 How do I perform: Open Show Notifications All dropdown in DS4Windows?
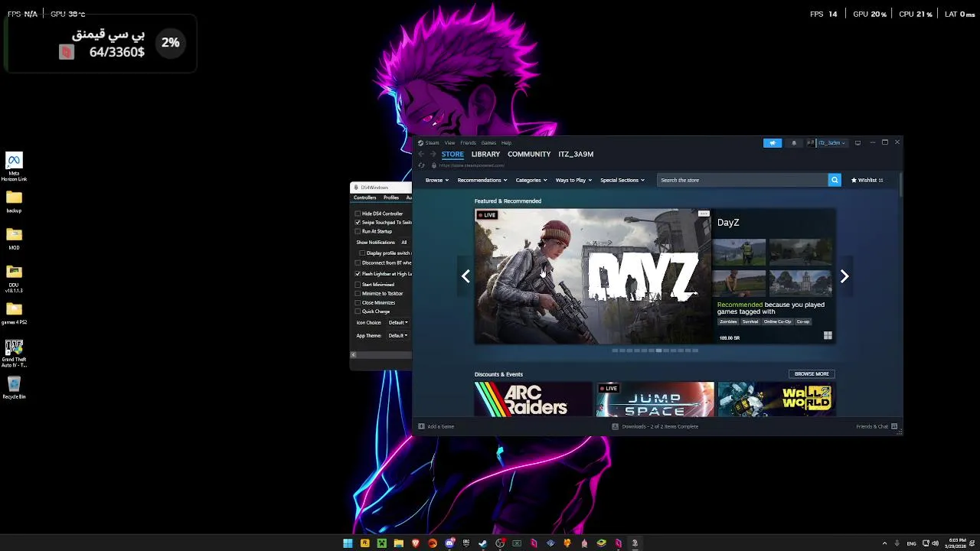pos(405,243)
